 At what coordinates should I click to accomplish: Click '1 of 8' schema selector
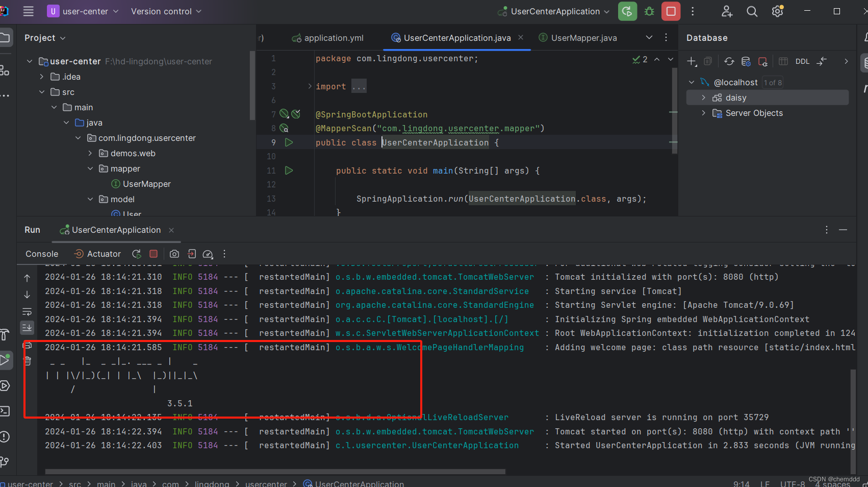[773, 82]
